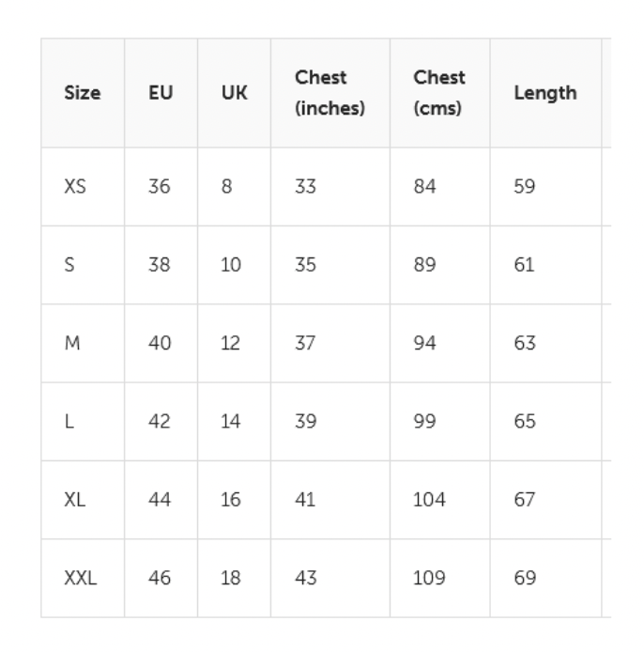644x652 pixels.
Task: Click UK value 8 in XS row
Action: click(226, 187)
